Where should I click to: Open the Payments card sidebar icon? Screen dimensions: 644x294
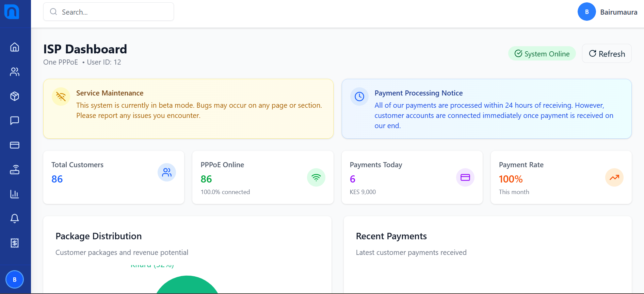[x=15, y=145]
